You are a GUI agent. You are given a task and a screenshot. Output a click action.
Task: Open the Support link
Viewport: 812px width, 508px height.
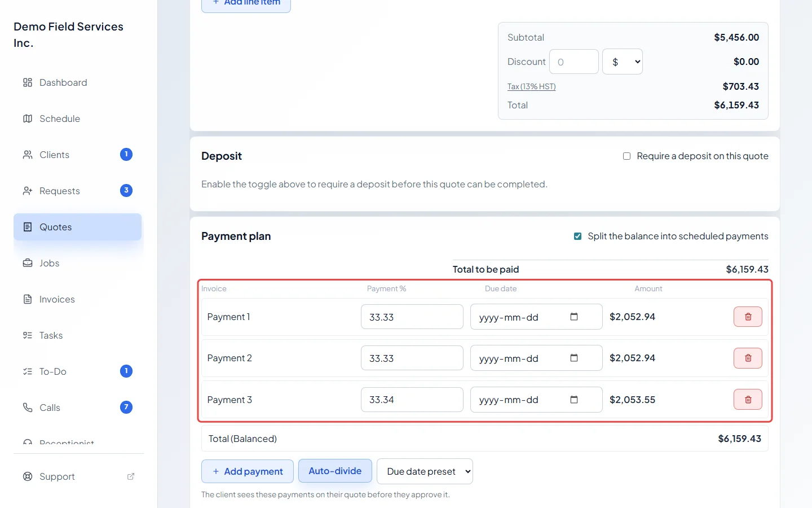tap(77, 476)
